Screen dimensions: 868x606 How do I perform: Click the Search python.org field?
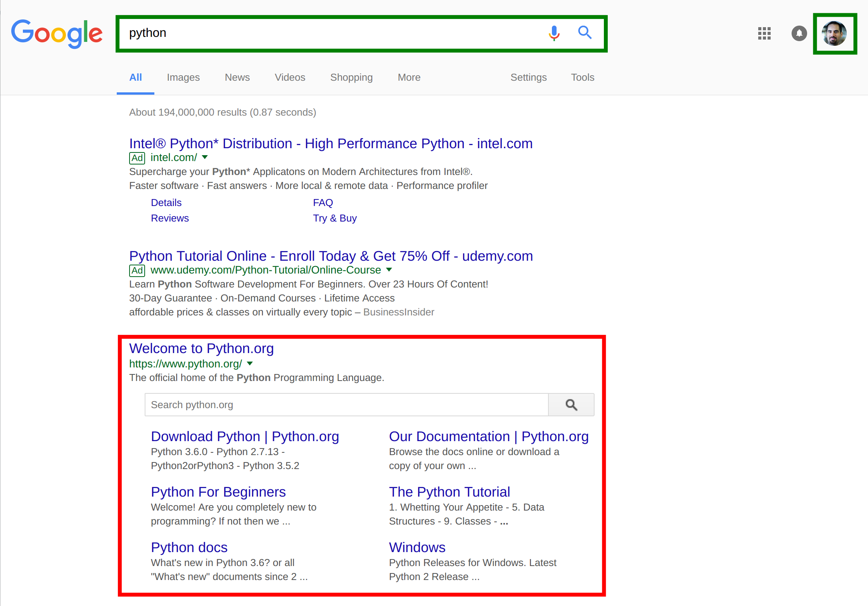(x=346, y=405)
